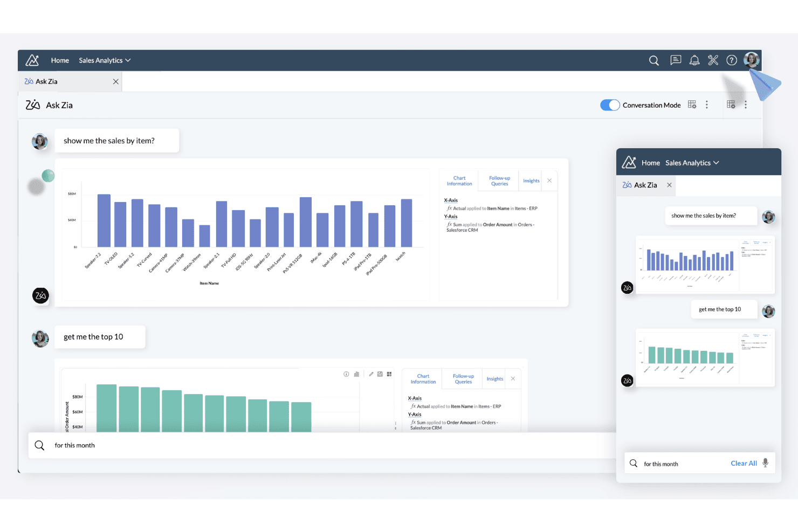This screenshot has width=798, height=532.
Task: Open Chart Information tab of first chart
Action: 459,181
